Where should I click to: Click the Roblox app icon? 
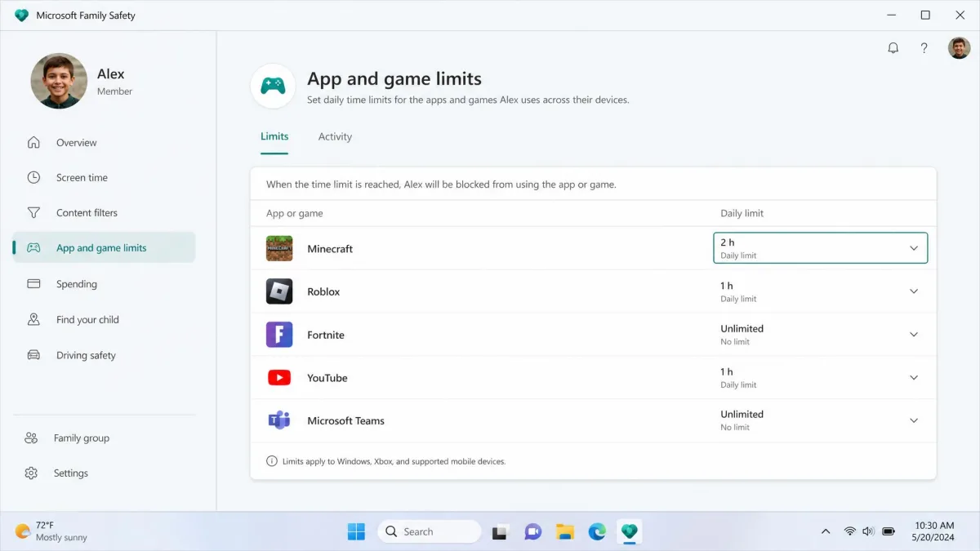(x=279, y=291)
